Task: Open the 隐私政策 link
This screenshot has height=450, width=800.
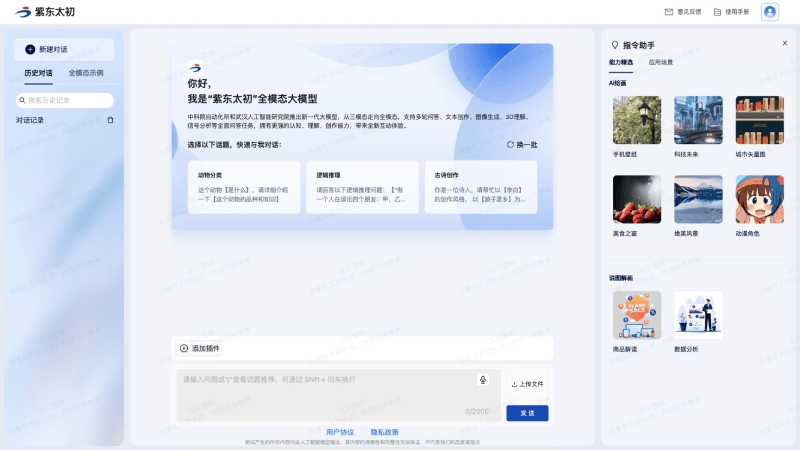Action: pos(384,432)
